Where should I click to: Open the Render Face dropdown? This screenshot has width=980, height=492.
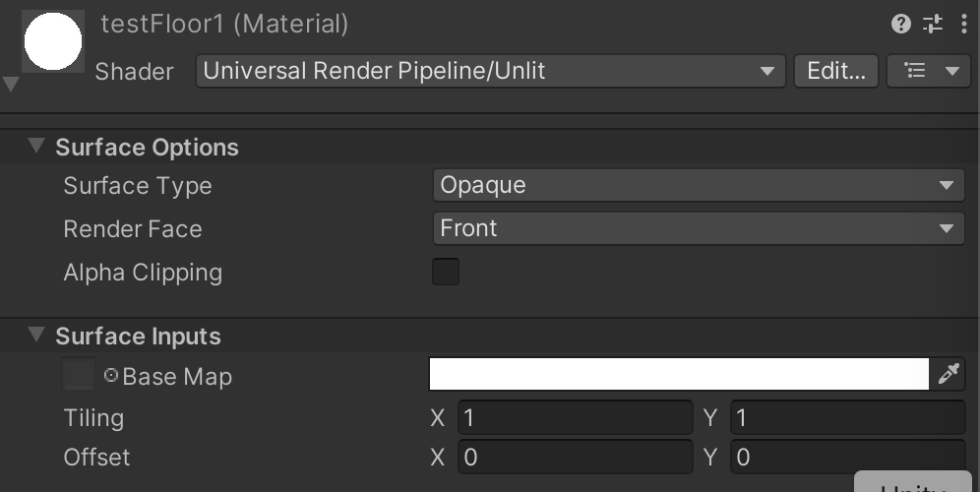(697, 228)
